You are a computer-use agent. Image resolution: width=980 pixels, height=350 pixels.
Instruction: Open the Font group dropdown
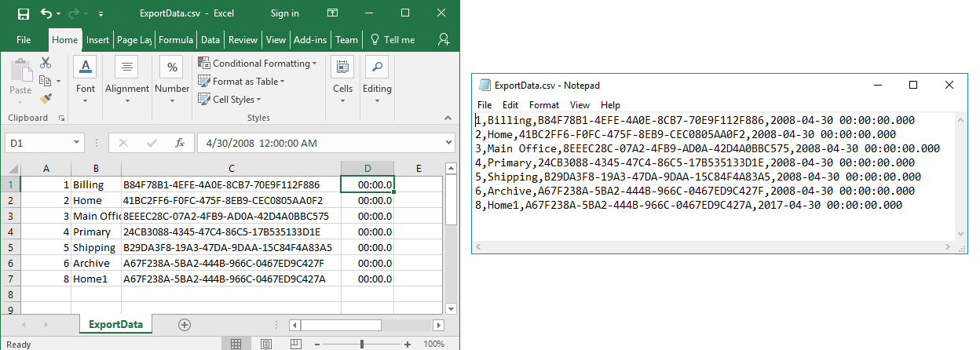click(x=86, y=81)
